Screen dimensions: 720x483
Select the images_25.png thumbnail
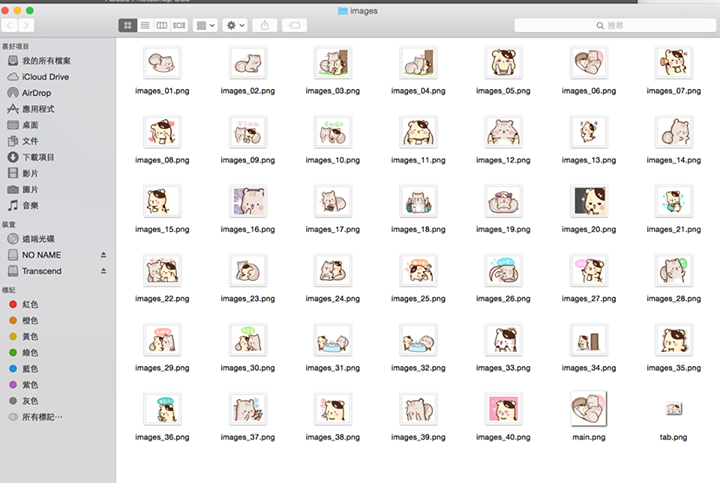(418, 270)
